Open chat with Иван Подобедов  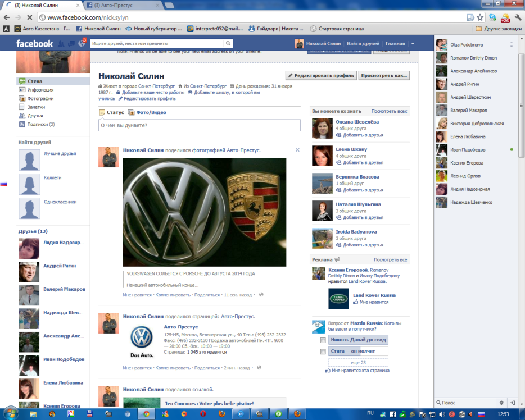(x=476, y=150)
